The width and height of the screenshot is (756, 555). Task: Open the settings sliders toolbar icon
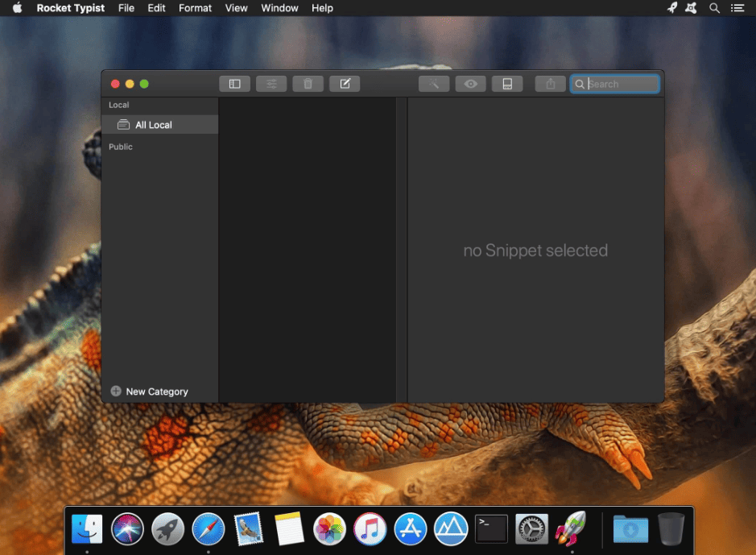click(x=271, y=84)
